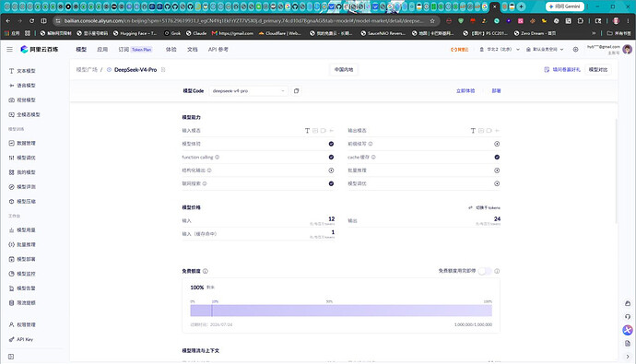This screenshot has height=364, width=636.
Task: Open the 模型 Code dropdown
Action: coord(248,91)
